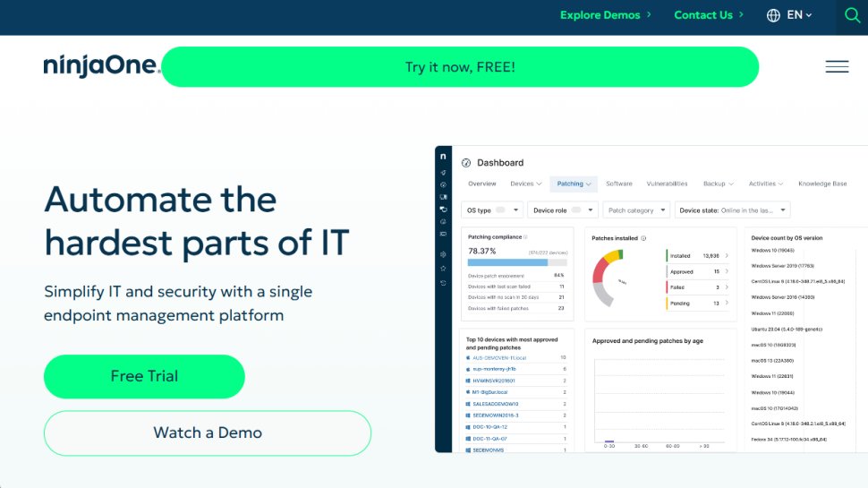The height and width of the screenshot is (488, 868).
Task: Expand the Failed patches row chevron
Action: click(x=727, y=287)
